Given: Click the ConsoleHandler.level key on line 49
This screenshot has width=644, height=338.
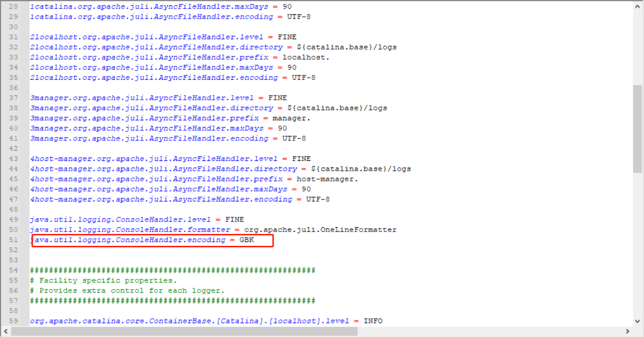Looking at the screenshot, I should [120, 220].
